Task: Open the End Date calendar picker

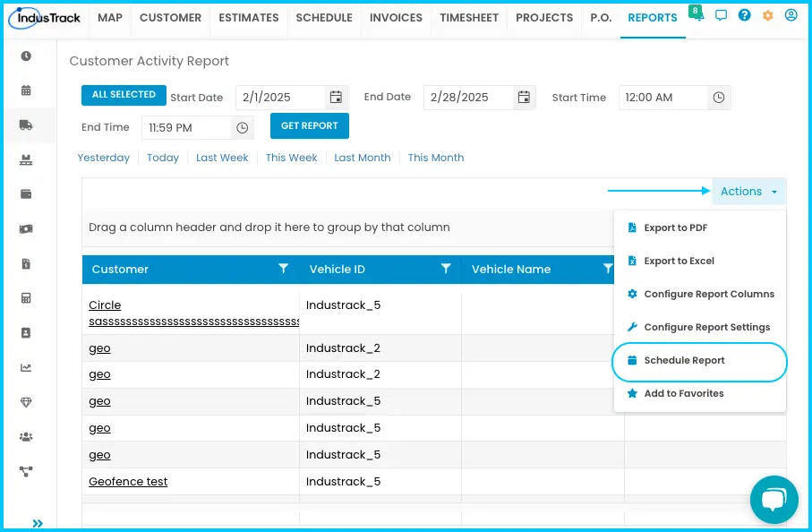Action: 524,98
